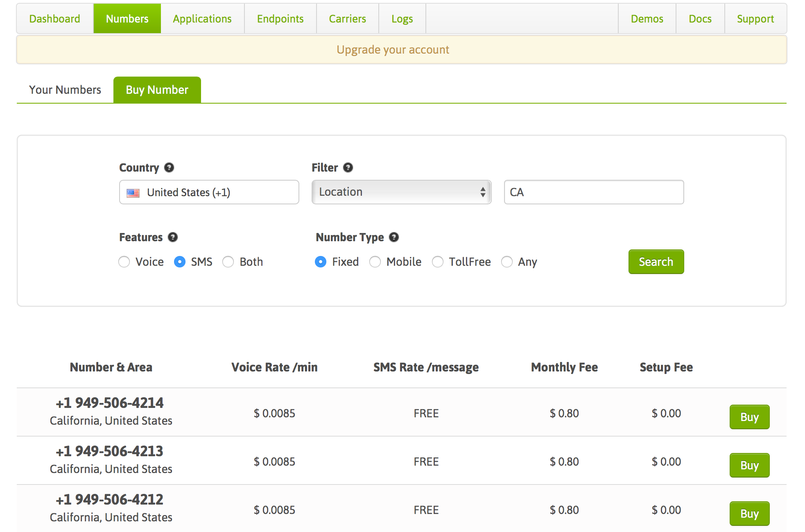Open the Location filter dropdown

pos(401,192)
